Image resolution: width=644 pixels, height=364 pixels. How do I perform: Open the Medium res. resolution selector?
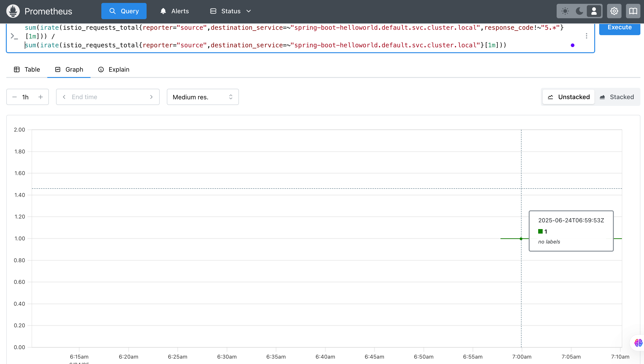[202, 97]
